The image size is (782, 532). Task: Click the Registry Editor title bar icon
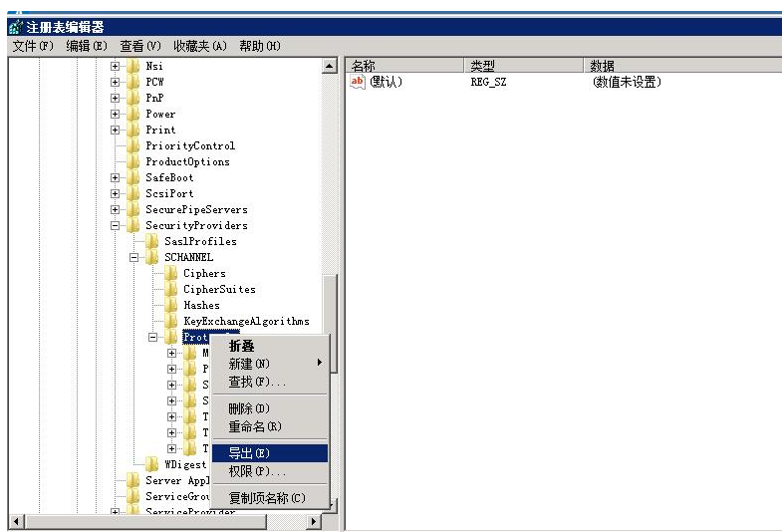click(x=15, y=27)
